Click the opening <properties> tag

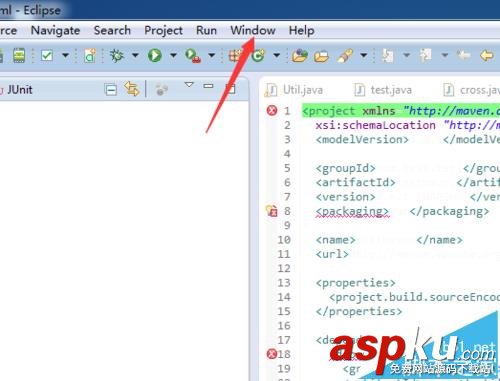[x=355, y=283]
